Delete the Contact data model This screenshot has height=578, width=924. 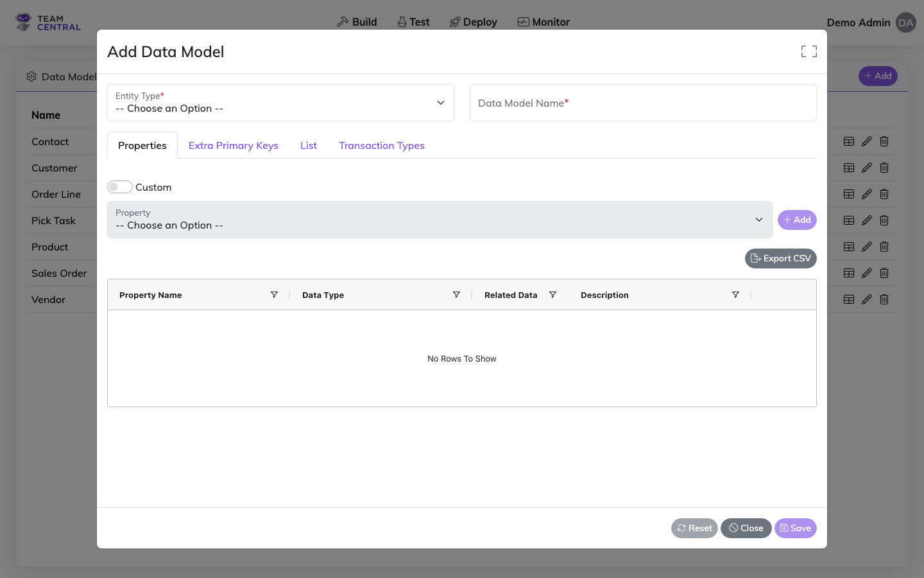pos(884,141)
